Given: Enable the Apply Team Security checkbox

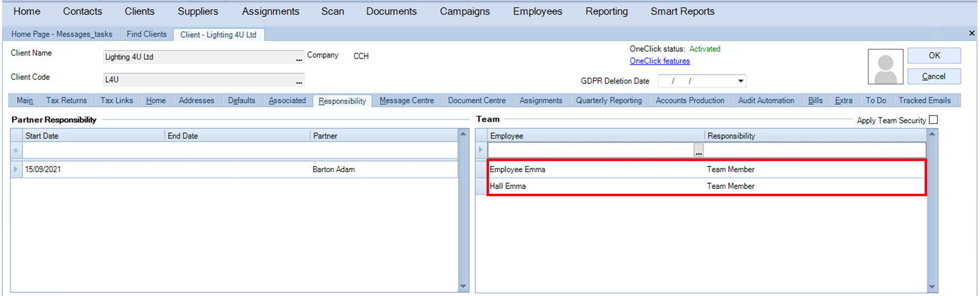Looking at the screenshot, I should tap(933, 120).
